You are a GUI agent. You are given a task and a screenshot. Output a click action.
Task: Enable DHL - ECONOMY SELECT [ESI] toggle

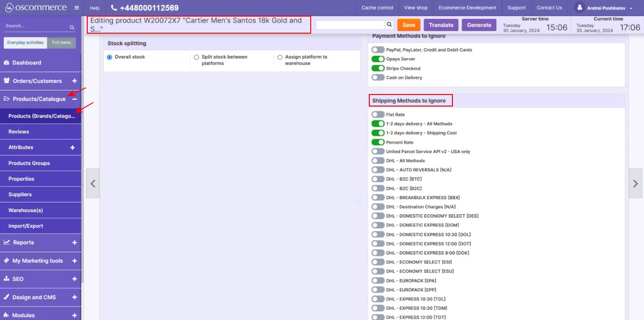(x=378, y=262)
